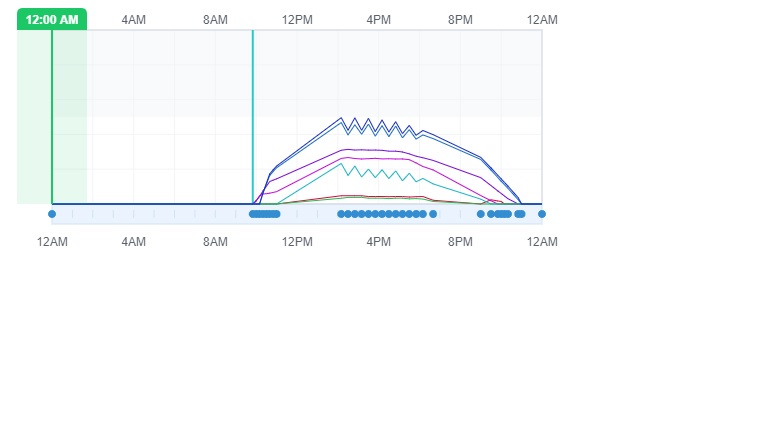768x432 pixels.
Task: Click the top axis 4PM label
Action: [379, 20]
